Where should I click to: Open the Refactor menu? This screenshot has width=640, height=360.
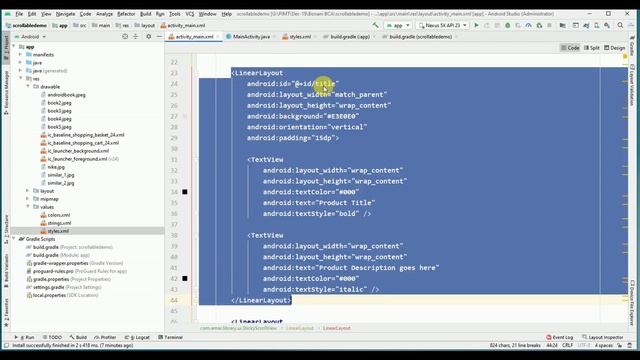click(126, 14)
